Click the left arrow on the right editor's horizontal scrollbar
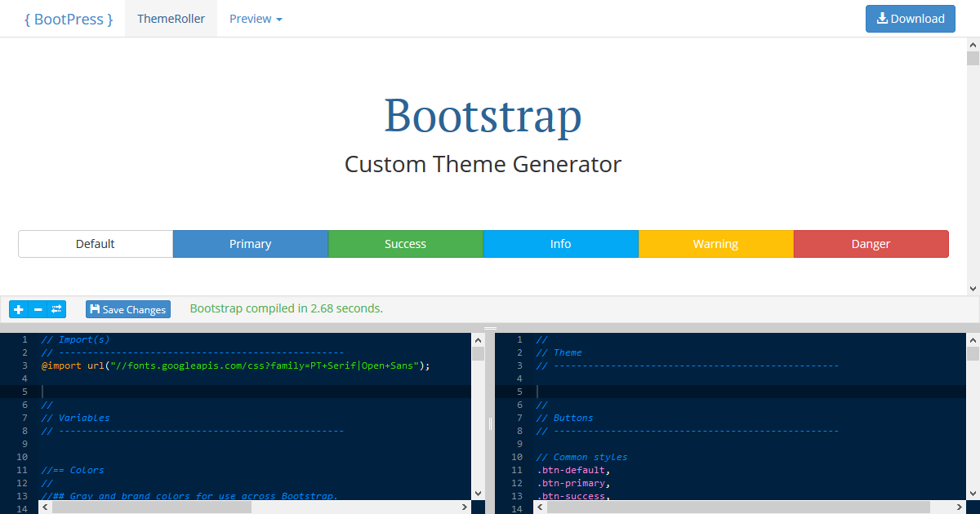Image resolution: width=980 pixels, height=514 pixels. (x=540, y=507)
